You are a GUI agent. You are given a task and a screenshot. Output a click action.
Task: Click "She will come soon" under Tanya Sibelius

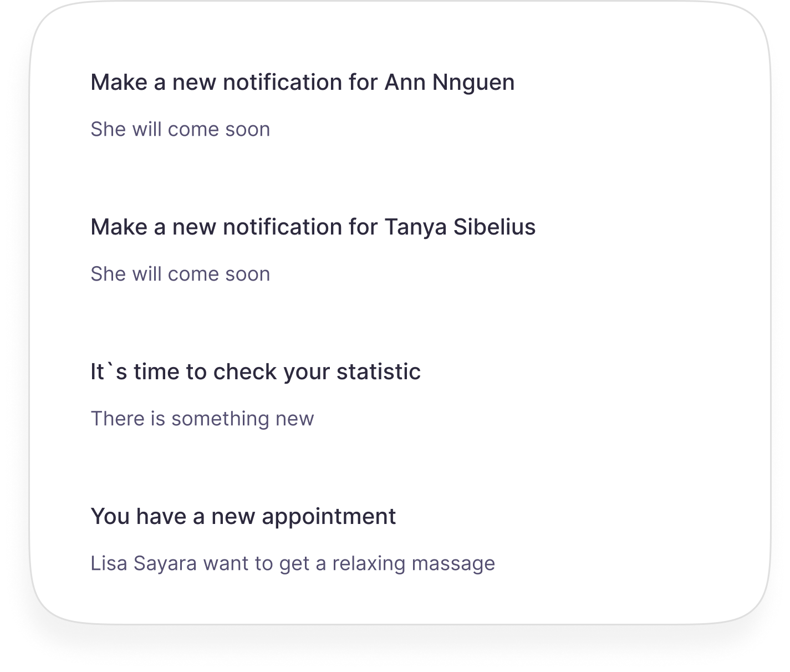tap(181, 274)
